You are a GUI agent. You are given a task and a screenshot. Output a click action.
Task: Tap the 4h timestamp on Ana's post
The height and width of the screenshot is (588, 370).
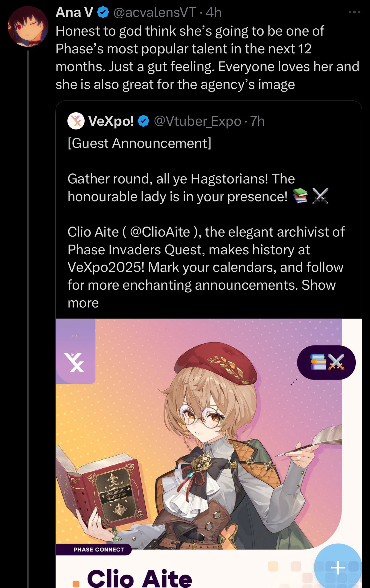click(214, 12)
